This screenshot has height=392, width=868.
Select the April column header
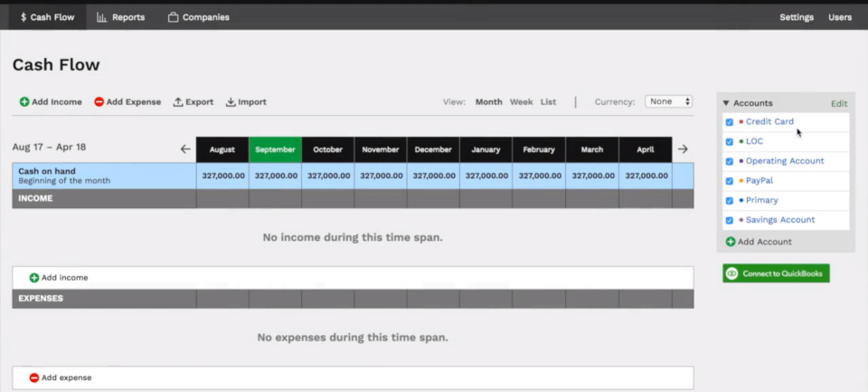[646, 149]
